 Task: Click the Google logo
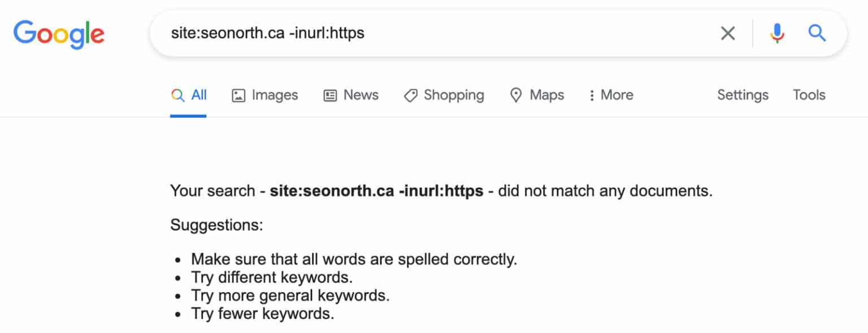59,34
